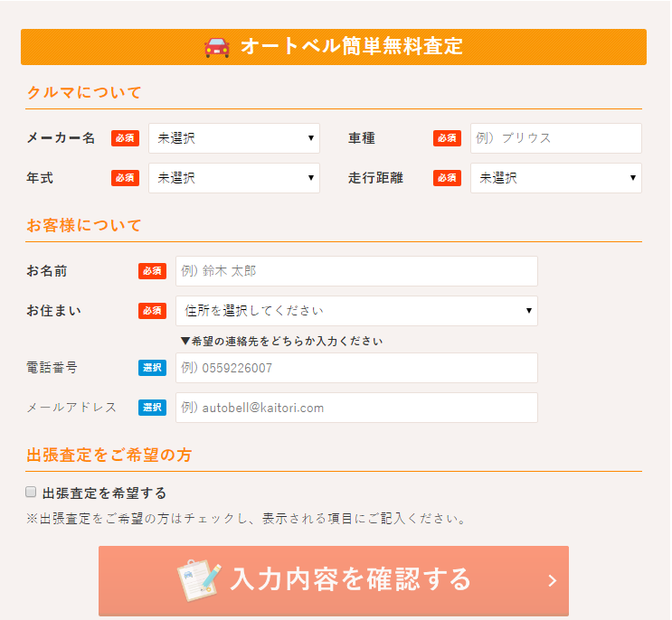Click the 選択 badge next to 電話番号
Screen dimensions: 672x620
tap(152, 368)
